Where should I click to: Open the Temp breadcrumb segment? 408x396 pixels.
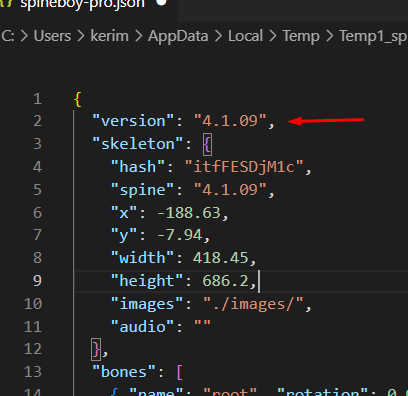pos(301,36)
